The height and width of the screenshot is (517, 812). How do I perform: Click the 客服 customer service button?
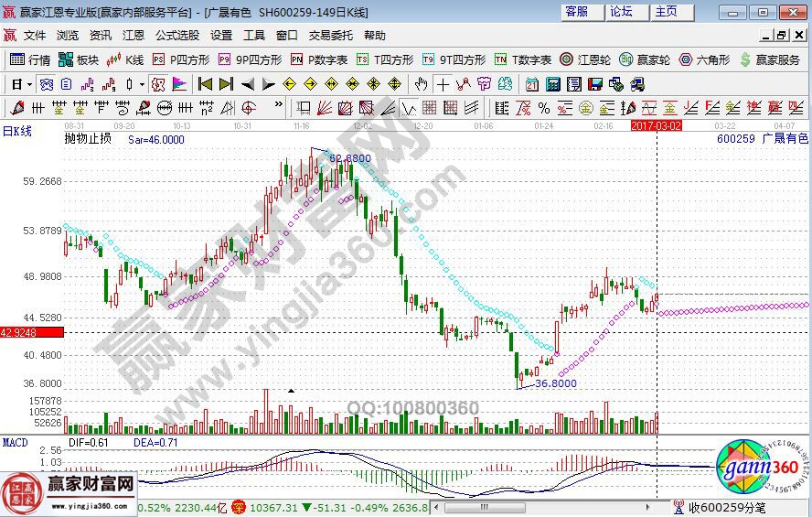coord(576,12)
